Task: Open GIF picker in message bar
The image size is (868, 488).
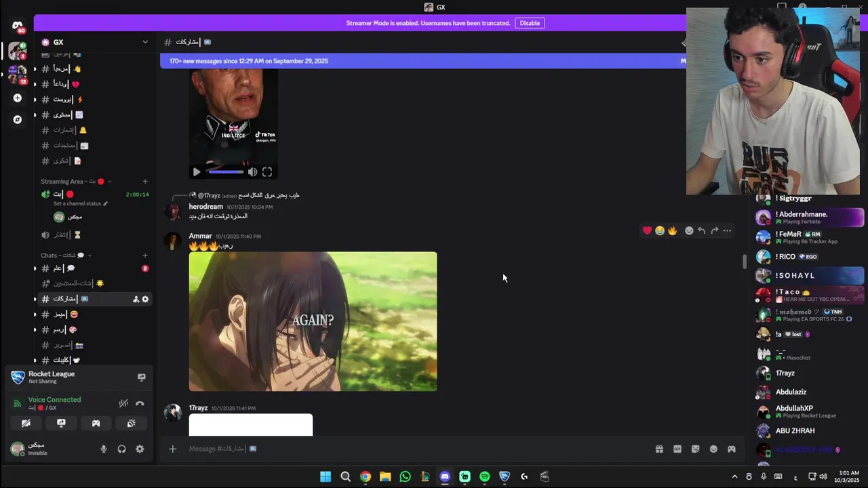Action: tap(677, 449)
